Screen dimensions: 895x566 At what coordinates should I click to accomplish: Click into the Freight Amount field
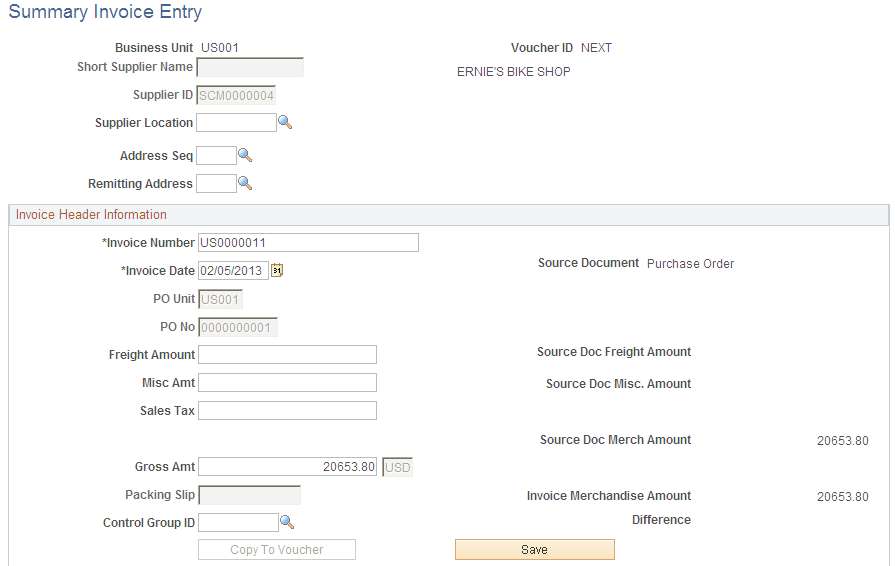[x=287, y=354]
